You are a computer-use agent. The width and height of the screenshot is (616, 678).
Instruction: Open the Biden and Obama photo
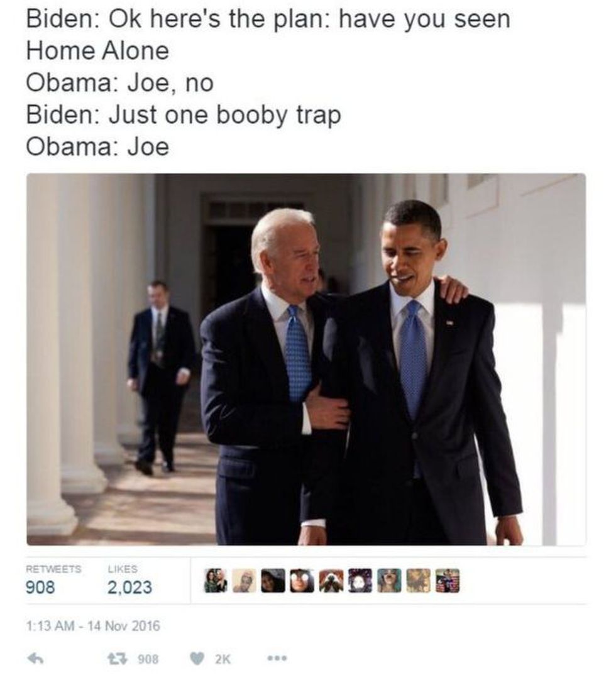click(x=306, y=359)
